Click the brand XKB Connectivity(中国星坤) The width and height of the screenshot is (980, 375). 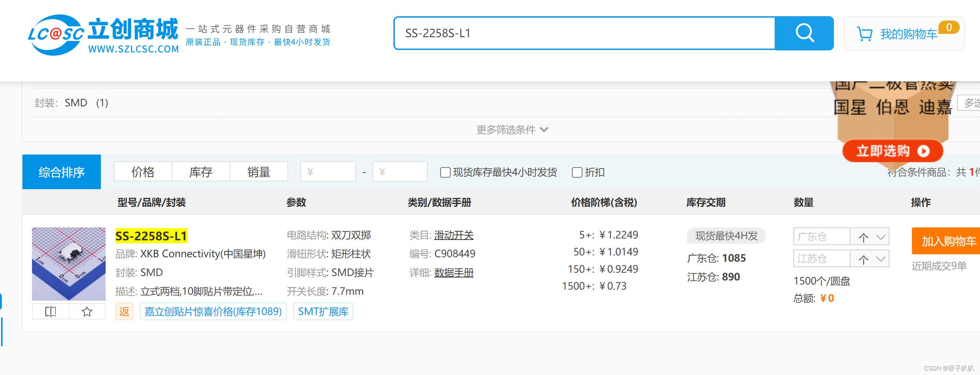203,254
